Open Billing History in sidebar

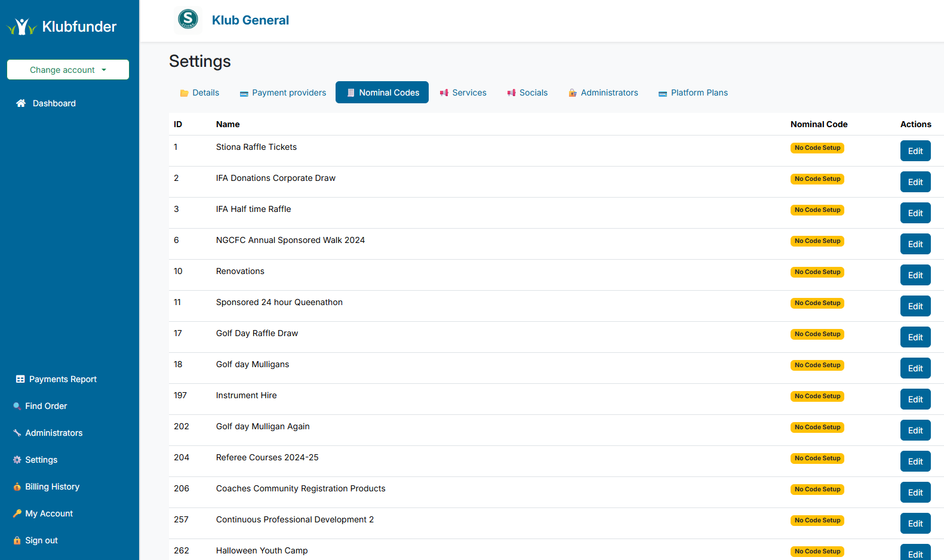pos(51,487)
